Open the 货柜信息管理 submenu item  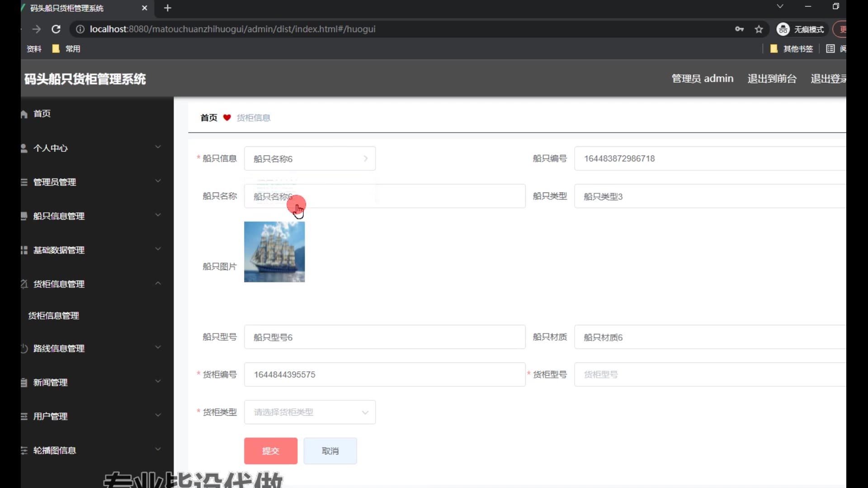54,315
